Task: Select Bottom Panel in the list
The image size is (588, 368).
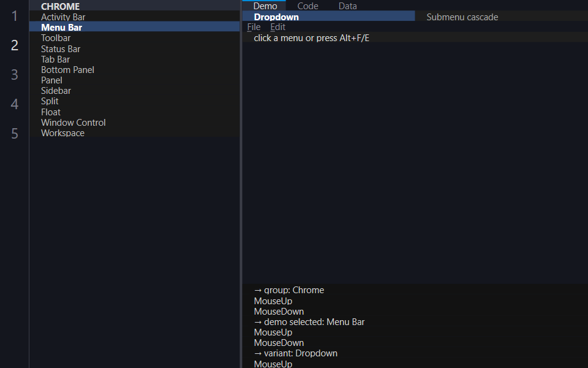Action: (134, 70)
